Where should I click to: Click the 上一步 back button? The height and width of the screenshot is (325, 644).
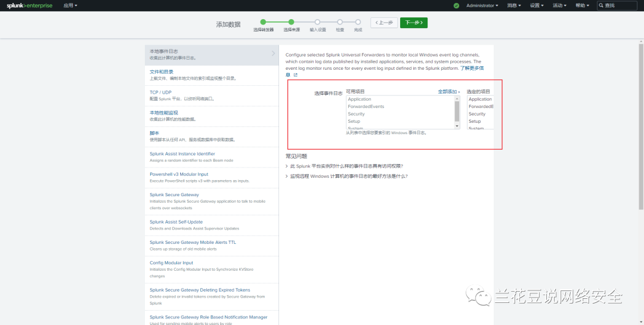tap(384, 23)
